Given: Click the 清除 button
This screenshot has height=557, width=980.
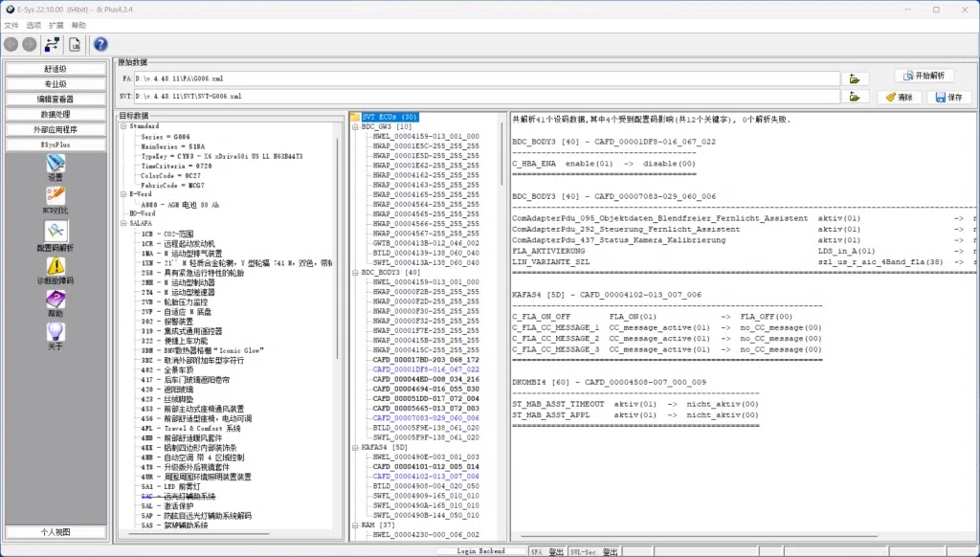Looking at the screenshot, I should tap(900, 97).
